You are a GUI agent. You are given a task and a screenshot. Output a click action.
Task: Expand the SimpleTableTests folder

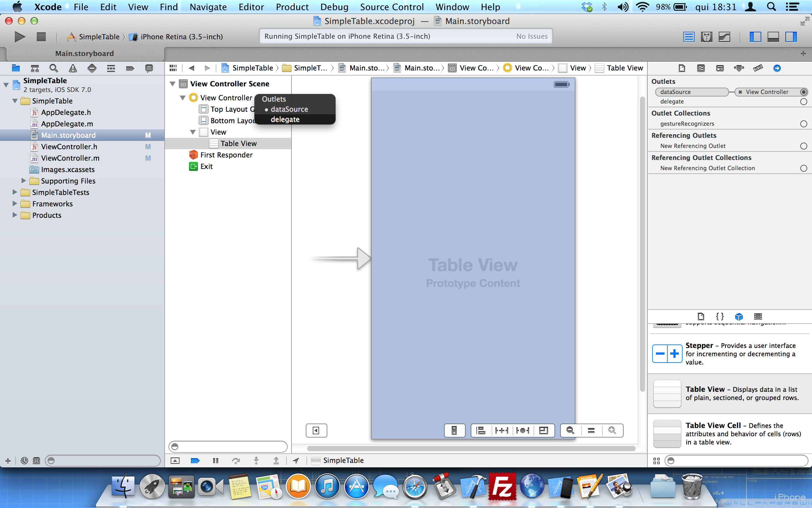[15, 192]
